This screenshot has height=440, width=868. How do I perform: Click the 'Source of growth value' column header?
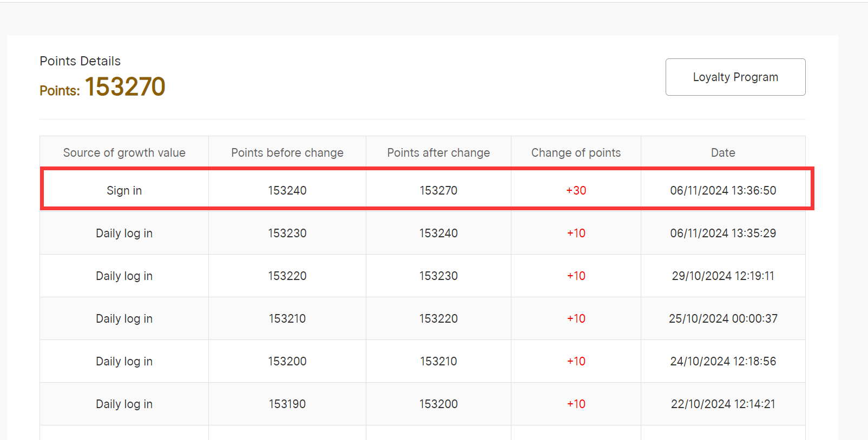pyautogui.click(x=124, y=153)
